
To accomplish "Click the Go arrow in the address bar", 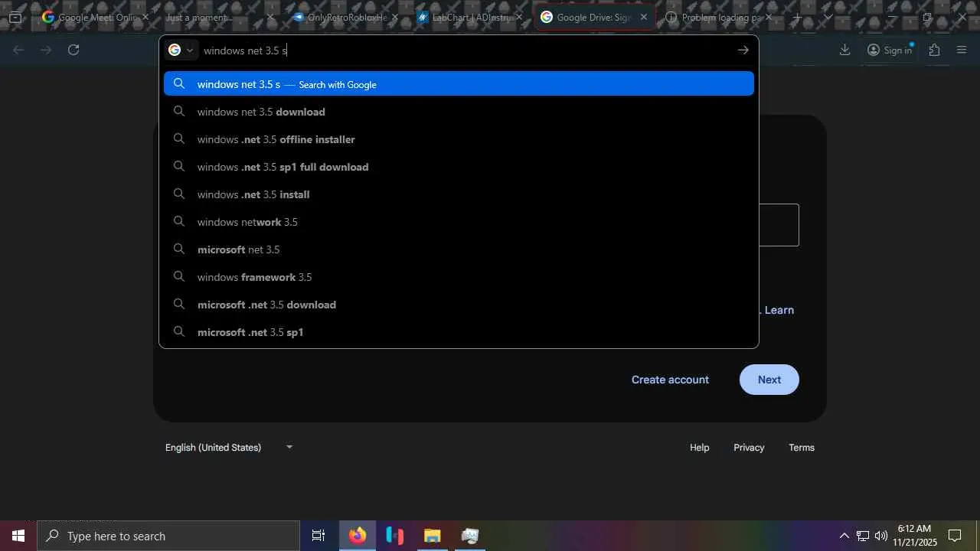I will (743, 50).
